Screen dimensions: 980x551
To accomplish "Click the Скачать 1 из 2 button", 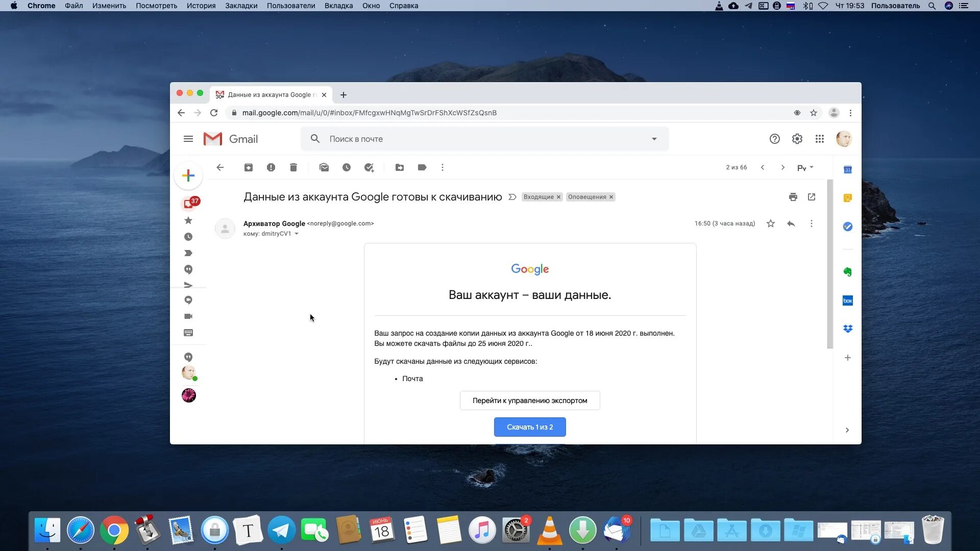I will (529, 427).
